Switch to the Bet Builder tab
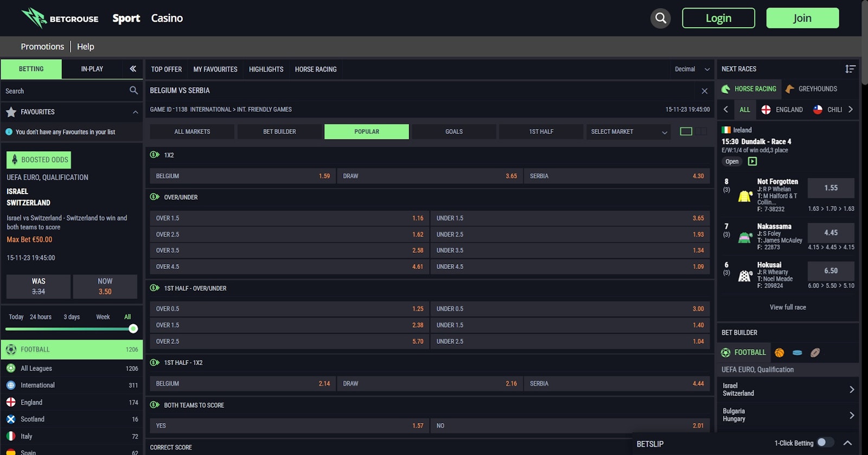This screenshot has width=868, height=455. 279,132
